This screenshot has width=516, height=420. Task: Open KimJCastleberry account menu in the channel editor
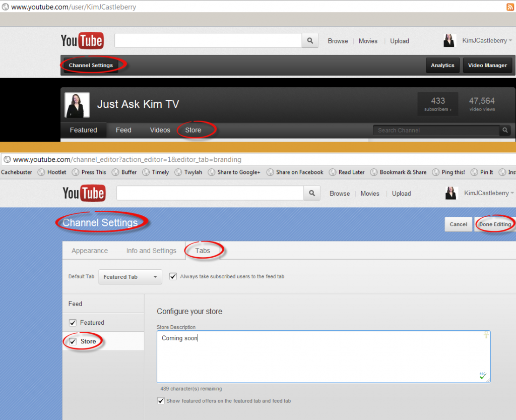click(x=489, y=193)
